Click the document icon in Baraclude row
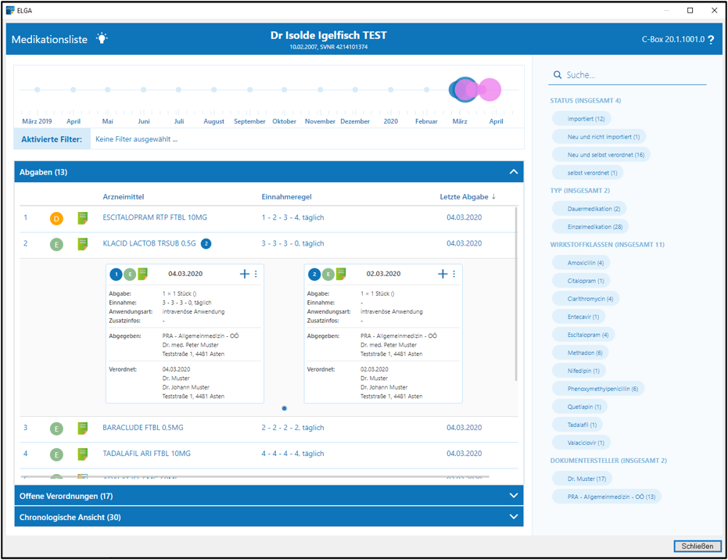 pos(83,428)
